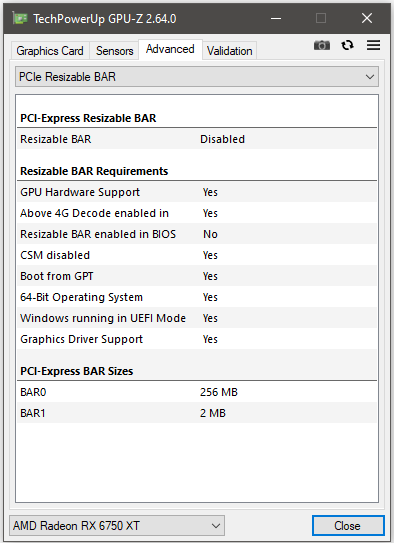This screenshot has height=543, width=394.
Task: Select the BAR0 256 MB row
Action: click(x=197, y=392)
